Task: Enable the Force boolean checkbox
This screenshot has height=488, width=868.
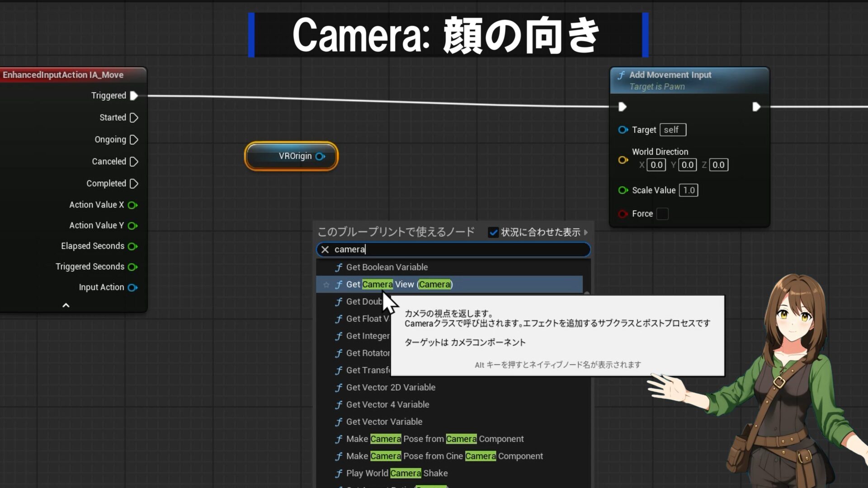Action: (662, 214)
